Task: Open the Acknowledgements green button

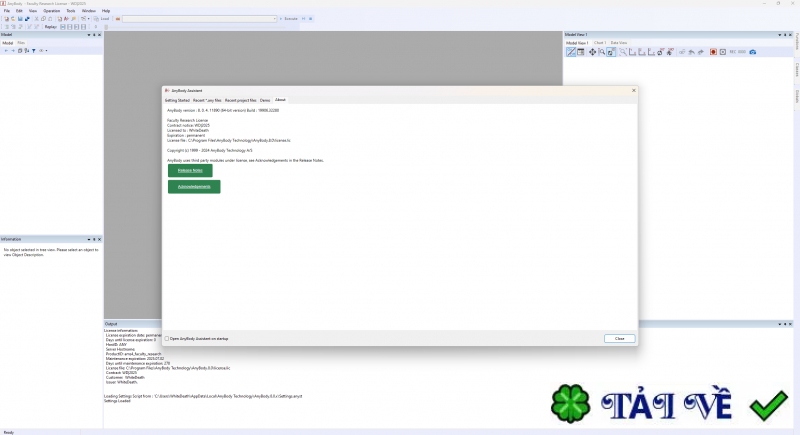Action: 194,187
